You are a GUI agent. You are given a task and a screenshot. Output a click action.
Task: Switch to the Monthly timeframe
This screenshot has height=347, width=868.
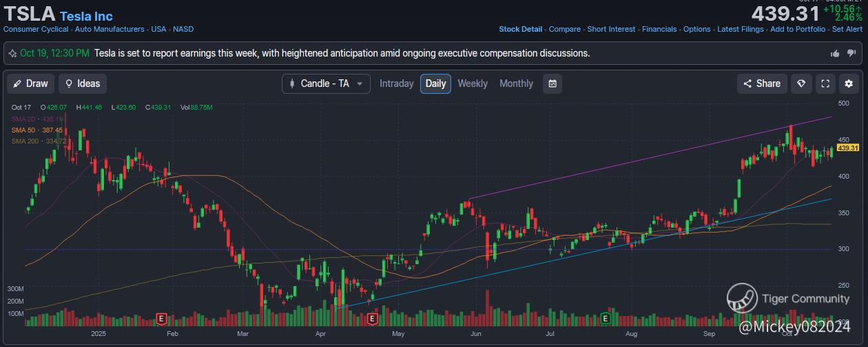(516, 83)
